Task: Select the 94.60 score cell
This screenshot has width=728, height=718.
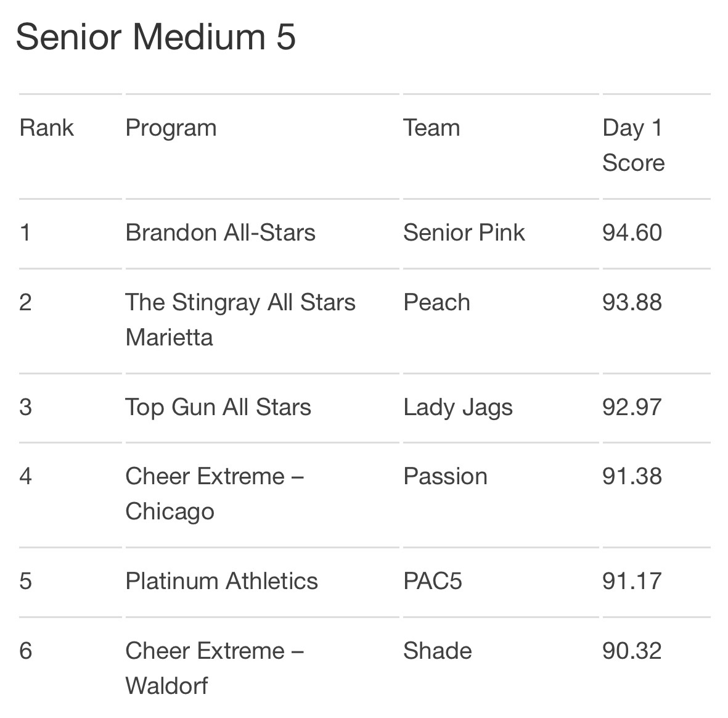Action: [632, 233]
